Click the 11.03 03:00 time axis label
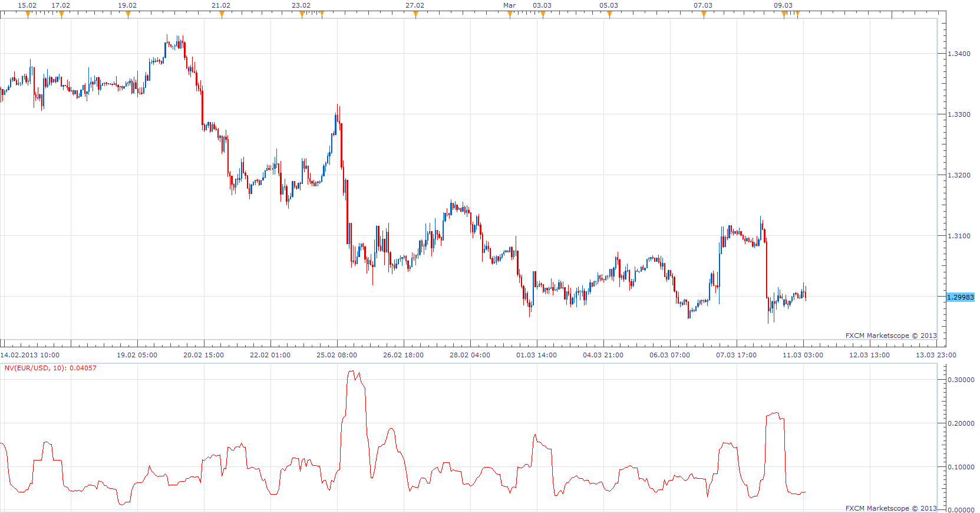Screen dimensions: 980x513 [x=803, y=355]
